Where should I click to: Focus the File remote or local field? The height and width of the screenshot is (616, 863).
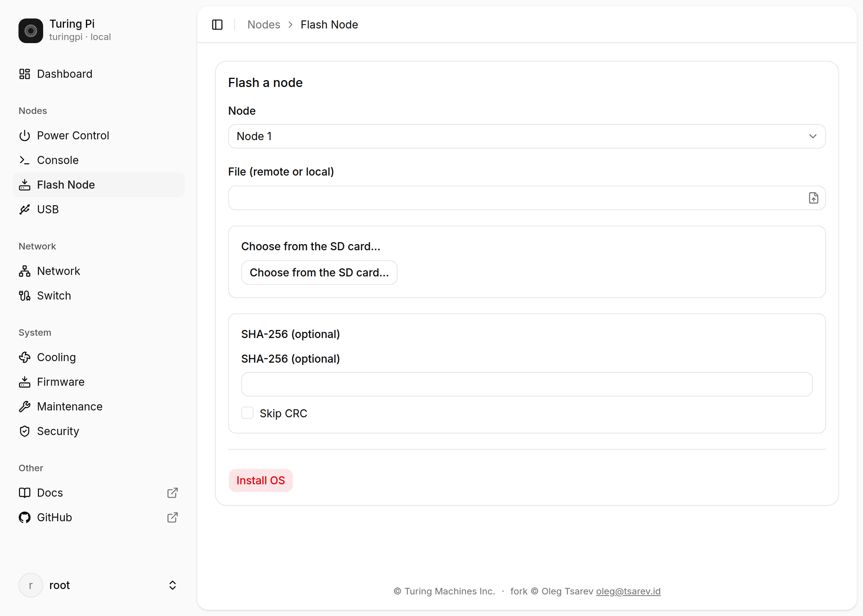pos(527,198)
